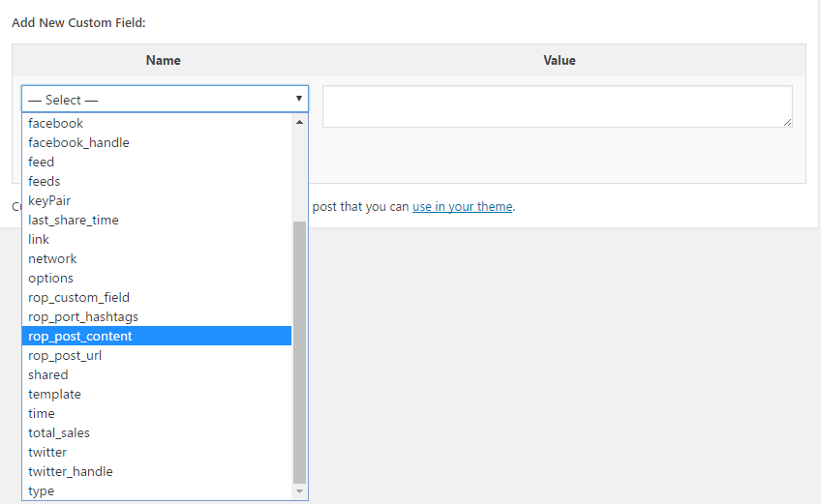Image resolution: width=821 pixels, height=504 pixels.
Task: Select rop_custom_field option
Action: coord(78,297)
